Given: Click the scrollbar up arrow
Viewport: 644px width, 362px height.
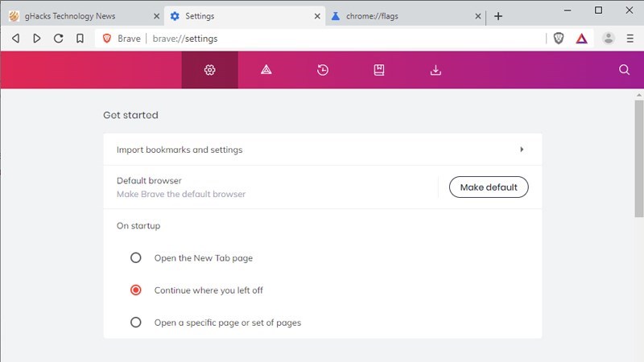Looking at the screenshot, I should [639, 95].
